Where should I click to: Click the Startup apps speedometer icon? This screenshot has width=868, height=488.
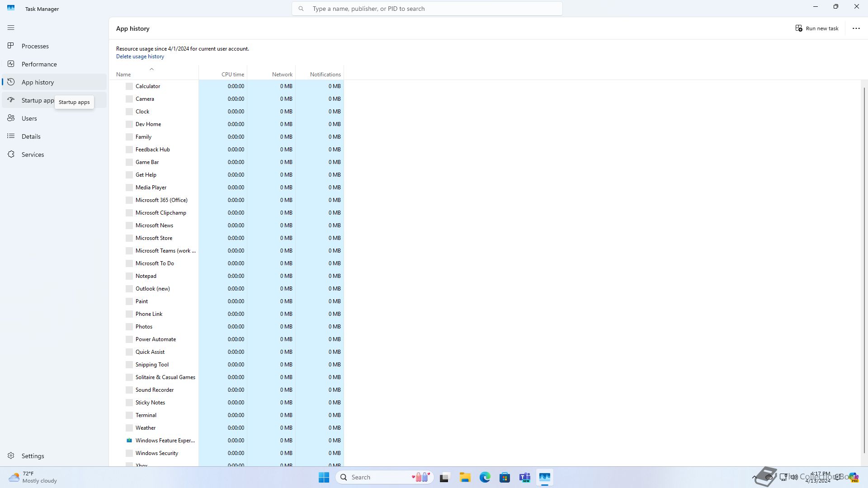click(x=11, y=100)
